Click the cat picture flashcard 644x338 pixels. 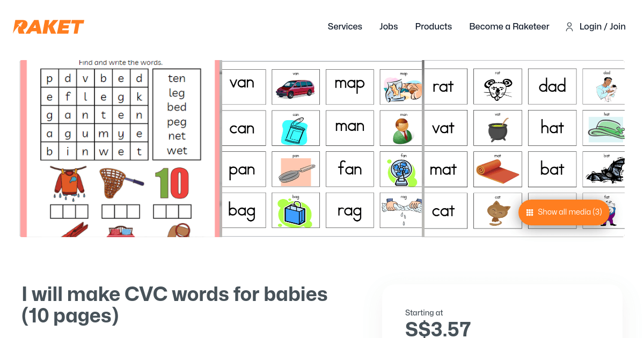point(497,210)
